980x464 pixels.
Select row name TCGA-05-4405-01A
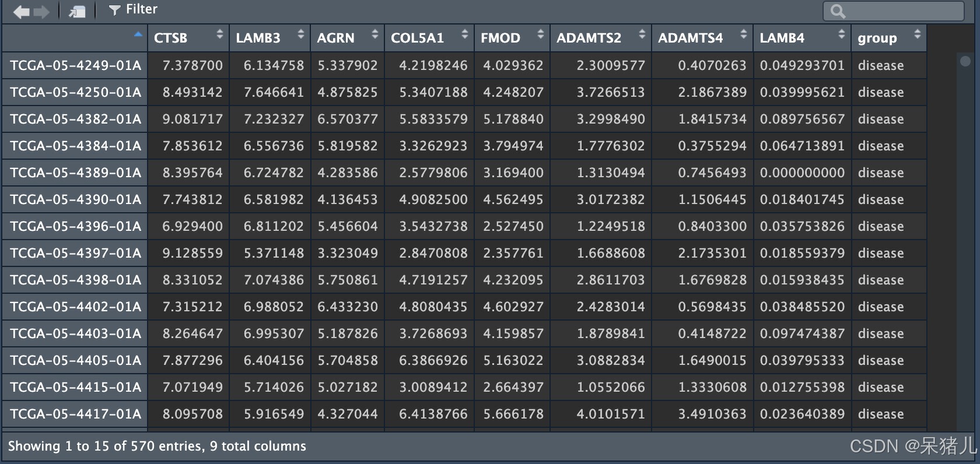tap(75, 360)
